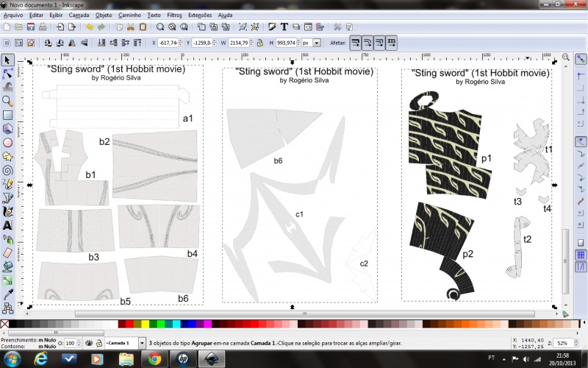The height and width of the screenshot is (368, 588).
Task: Open the Camada menu
Action: [x=79, y=15]
